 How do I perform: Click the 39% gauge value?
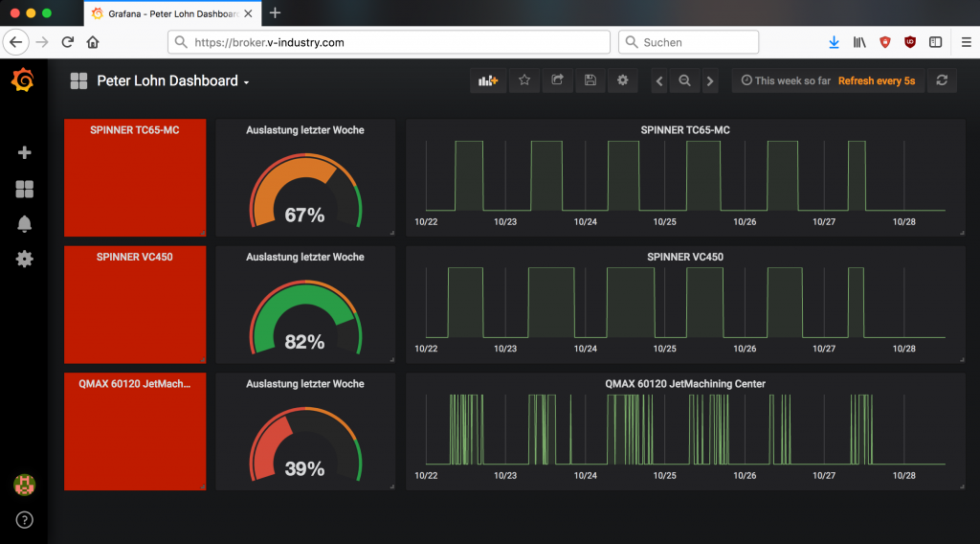pyautogui.click(x=305, y=469)
